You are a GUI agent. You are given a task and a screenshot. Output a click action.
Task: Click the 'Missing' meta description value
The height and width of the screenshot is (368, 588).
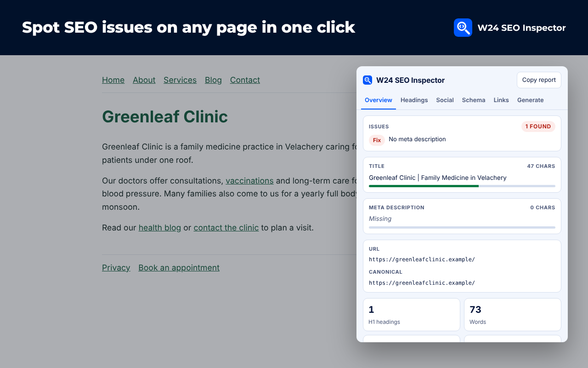click(380, 219)
